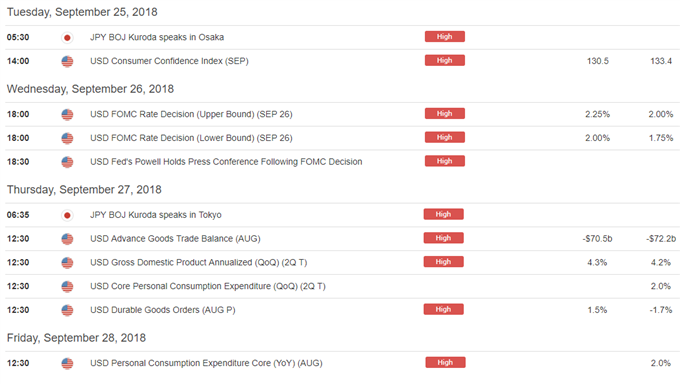
Task: Click the High badge for Consumer Confidence Index
Action: (x=445, y=60)
